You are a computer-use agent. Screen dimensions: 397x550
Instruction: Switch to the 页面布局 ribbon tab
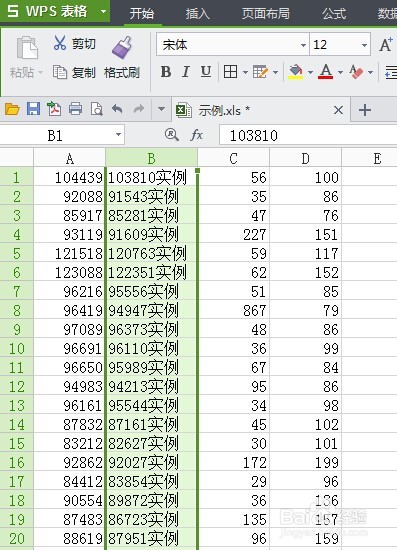(266, 13)
